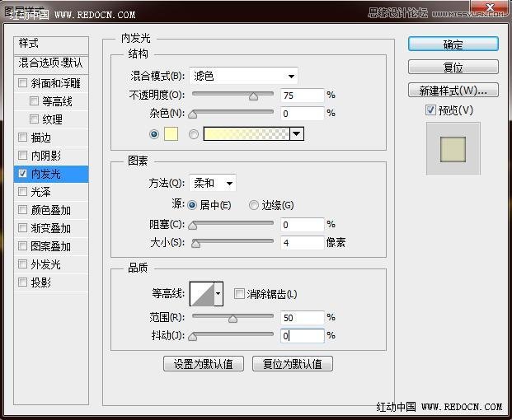
Task: Click the 杂色 value field
Action: pyautogui.click(x=303, y=114)
